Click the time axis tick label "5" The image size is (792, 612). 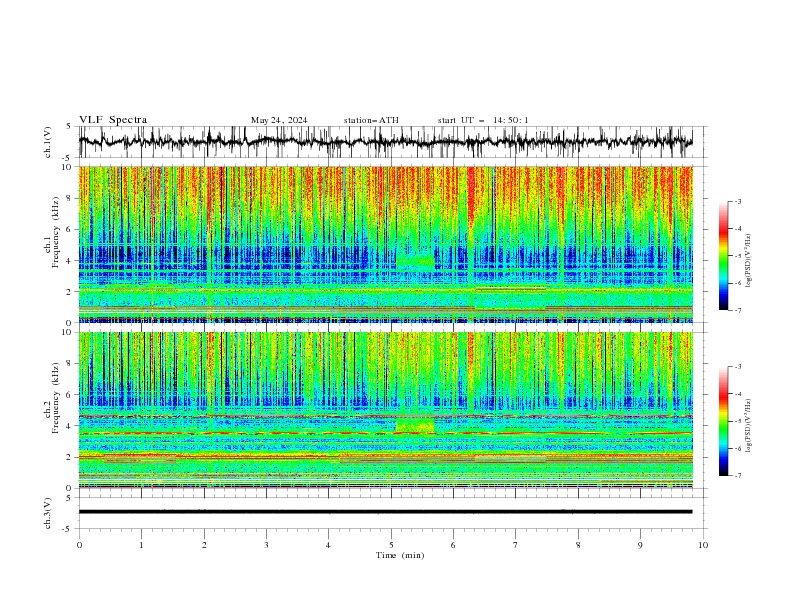pos(391,545)
